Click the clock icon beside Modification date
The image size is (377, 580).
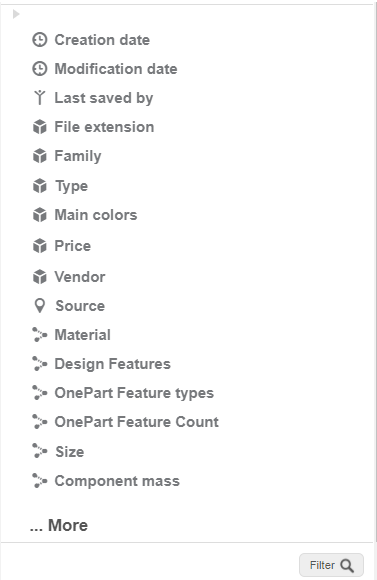point(40,69)
